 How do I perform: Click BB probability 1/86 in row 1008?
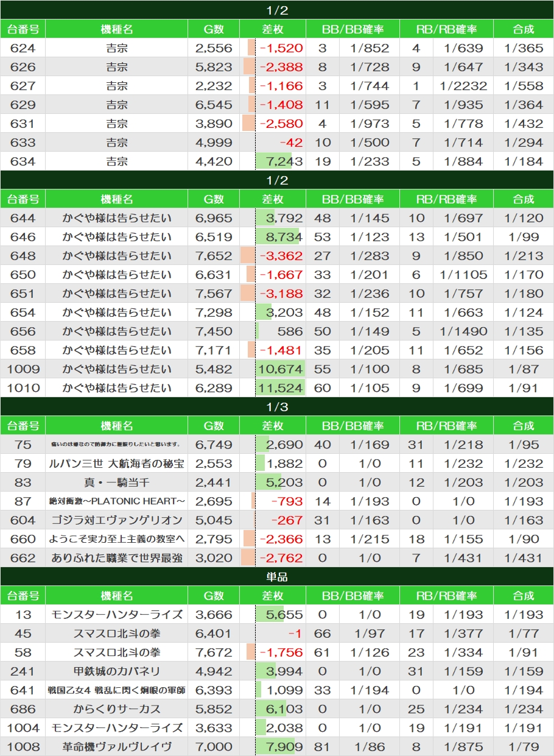pyautogui.click(x=370, y=747)
